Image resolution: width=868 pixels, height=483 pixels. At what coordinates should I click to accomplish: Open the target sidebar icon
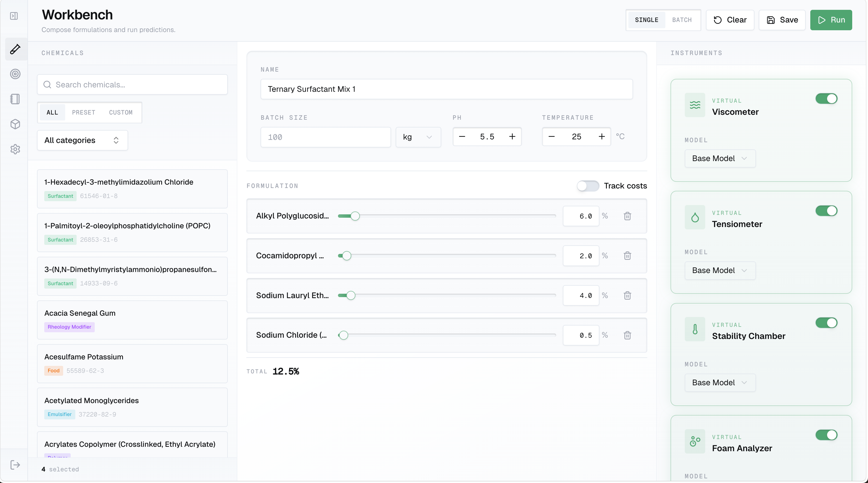(x=15, y=74)
